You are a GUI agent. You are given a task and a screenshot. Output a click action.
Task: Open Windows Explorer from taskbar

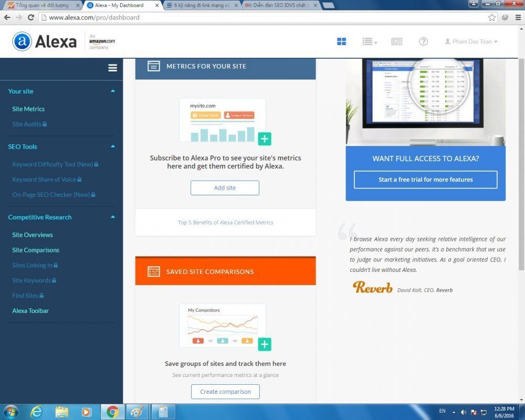(x=61, y=412)
